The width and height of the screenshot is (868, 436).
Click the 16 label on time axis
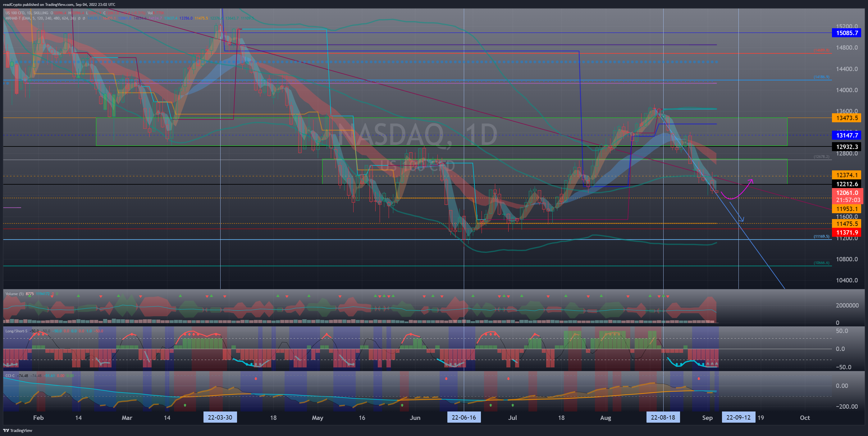click(362, 417)
